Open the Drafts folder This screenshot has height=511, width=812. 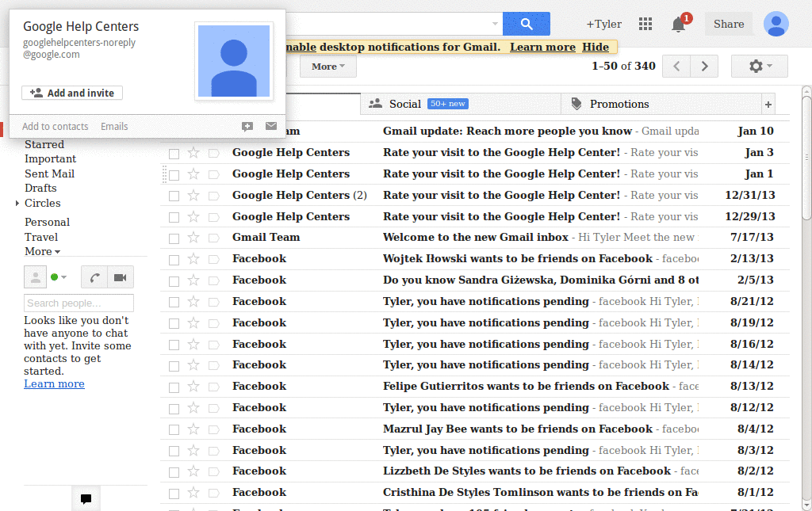click(x=40, y=188)
